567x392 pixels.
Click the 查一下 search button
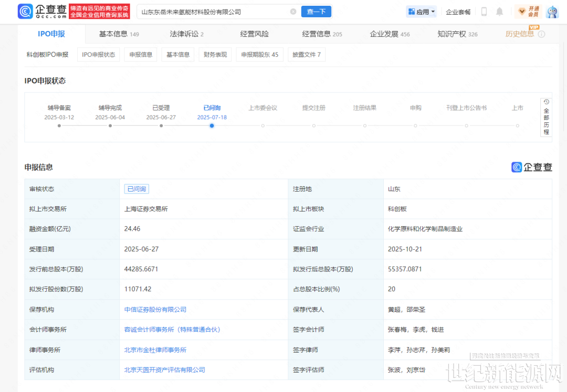click(x=316, y=12)
